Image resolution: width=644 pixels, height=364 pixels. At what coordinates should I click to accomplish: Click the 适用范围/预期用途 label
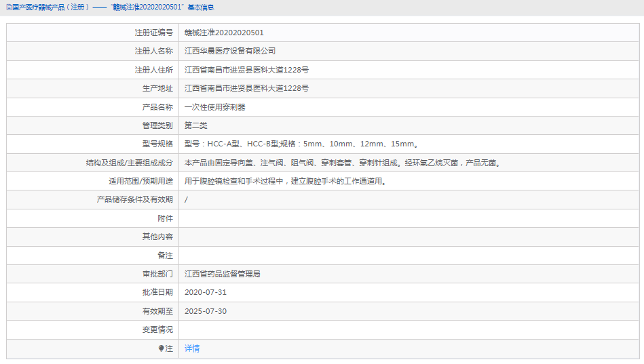141,181
